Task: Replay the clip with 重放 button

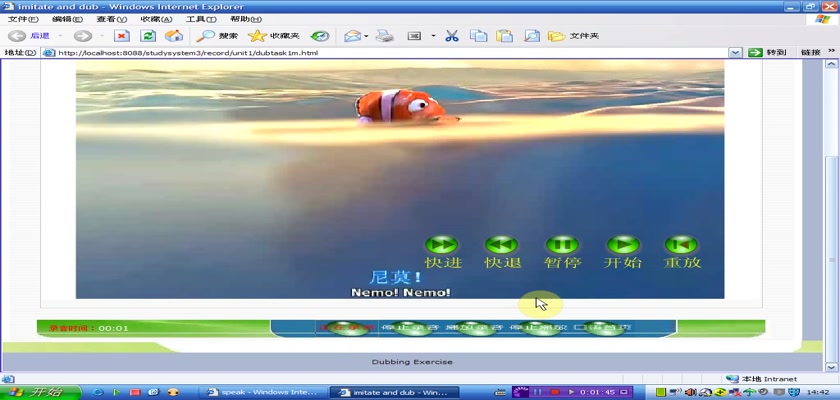Action: tap(681, 245)
